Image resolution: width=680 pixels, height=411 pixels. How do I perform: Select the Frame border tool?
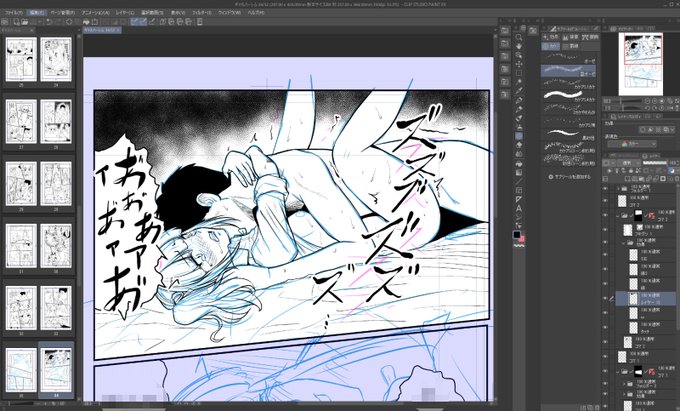519,190
